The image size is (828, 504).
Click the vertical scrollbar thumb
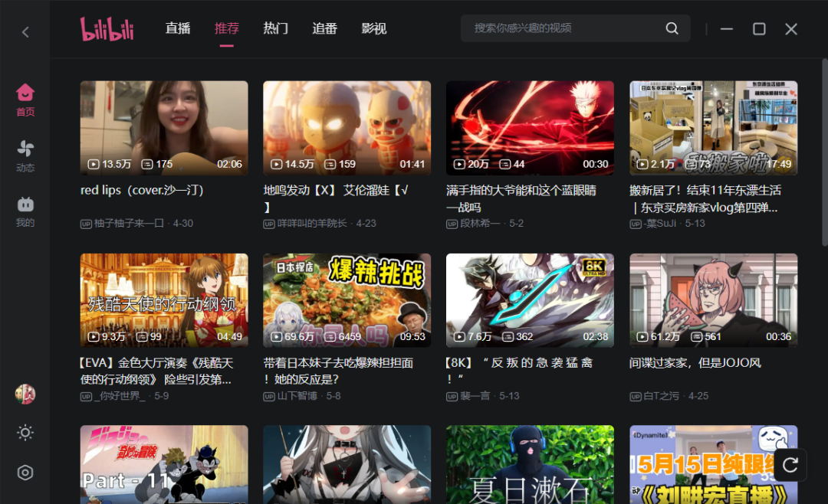click(x=825, y=152)
